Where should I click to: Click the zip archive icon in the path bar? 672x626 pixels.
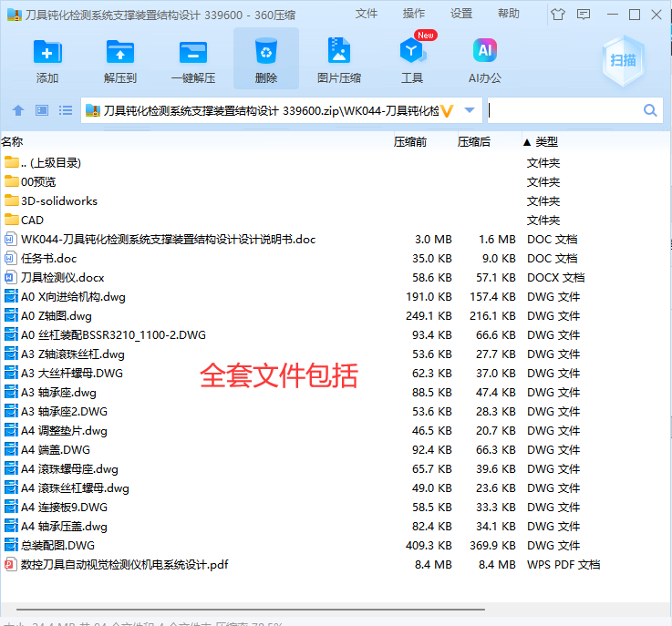point(93,110)
